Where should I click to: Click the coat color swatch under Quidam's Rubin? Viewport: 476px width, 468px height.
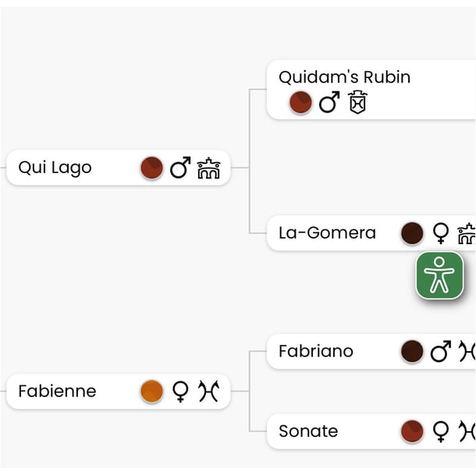[x=300, y=102]
